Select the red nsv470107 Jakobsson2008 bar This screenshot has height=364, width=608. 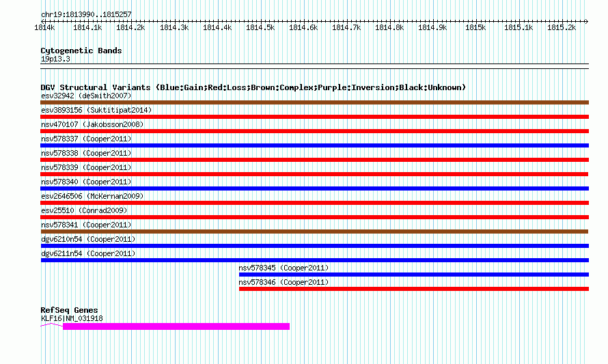314,131
